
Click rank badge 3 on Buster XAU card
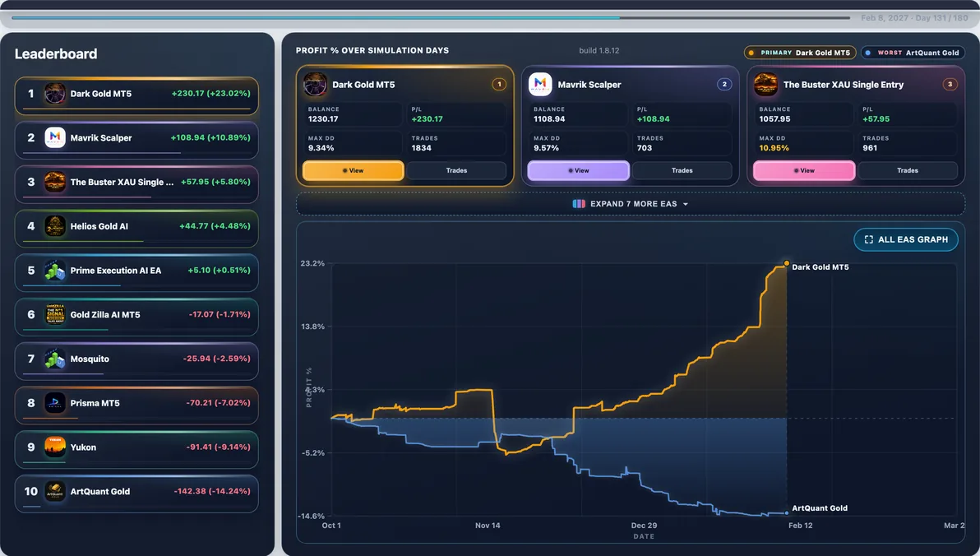(x=950, y=85)
